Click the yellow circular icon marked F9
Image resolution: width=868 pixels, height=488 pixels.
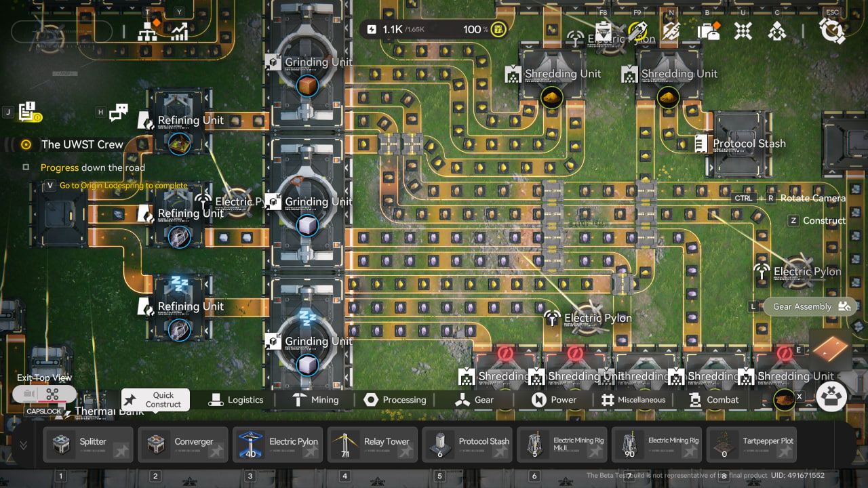coord(637,31)
